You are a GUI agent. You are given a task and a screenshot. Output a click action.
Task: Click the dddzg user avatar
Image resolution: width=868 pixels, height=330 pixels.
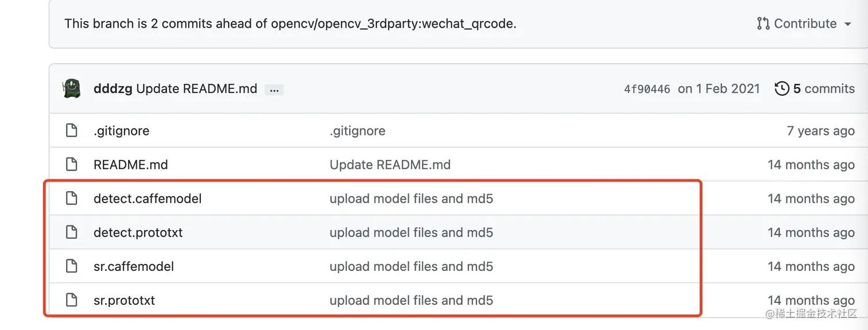[72, 89]
